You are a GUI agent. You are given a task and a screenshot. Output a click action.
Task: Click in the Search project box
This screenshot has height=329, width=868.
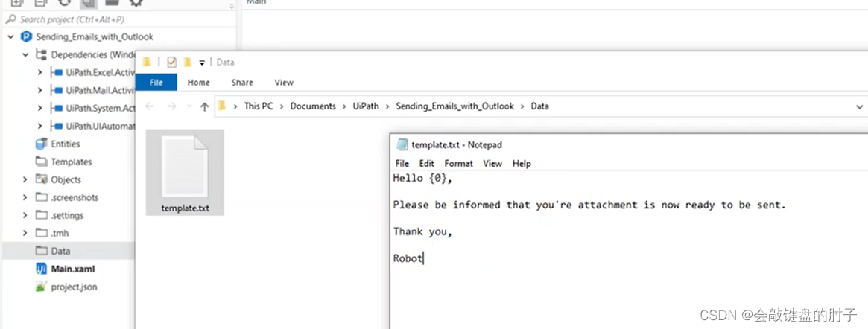pos(119,19)
